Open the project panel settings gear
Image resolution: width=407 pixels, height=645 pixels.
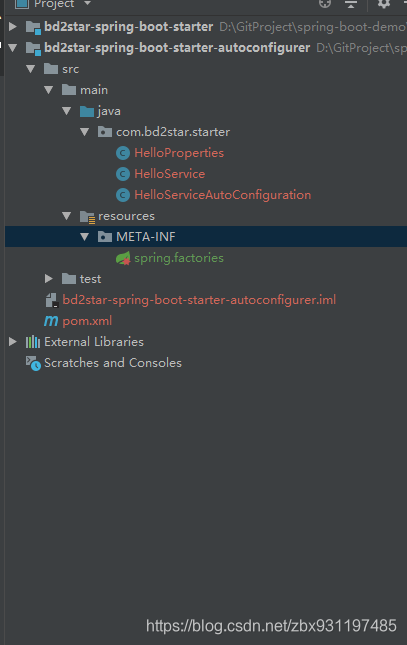pyautogui.click(x=384, y=4)
